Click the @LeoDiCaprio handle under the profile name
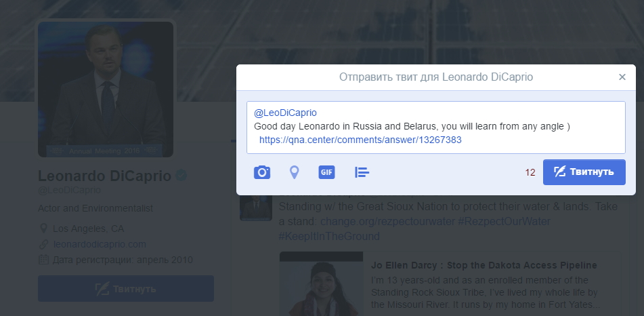 coord(69,190)
